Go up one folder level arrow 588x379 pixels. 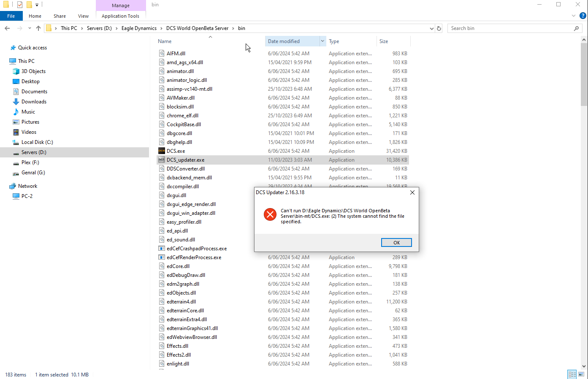[x=38, y=28]
